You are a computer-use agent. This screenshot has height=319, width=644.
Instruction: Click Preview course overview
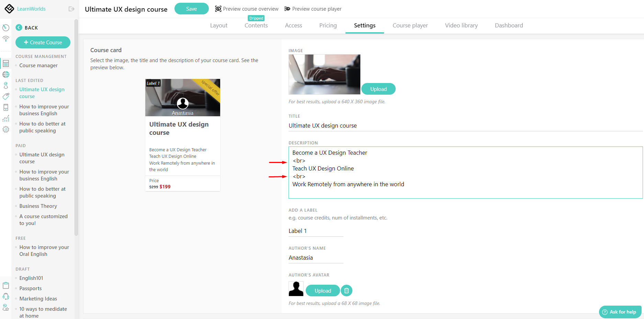[x=247, y=9]
